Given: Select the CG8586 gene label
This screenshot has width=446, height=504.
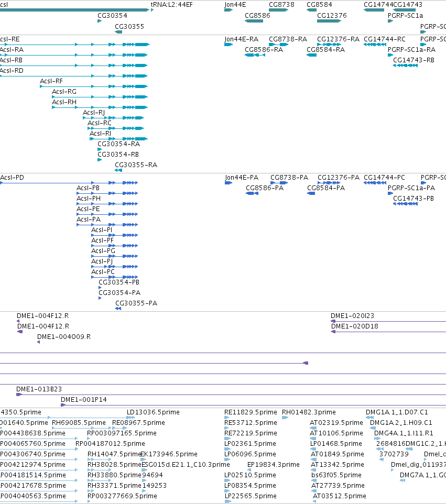Looking at the screenshot, I should click(257, 16).
